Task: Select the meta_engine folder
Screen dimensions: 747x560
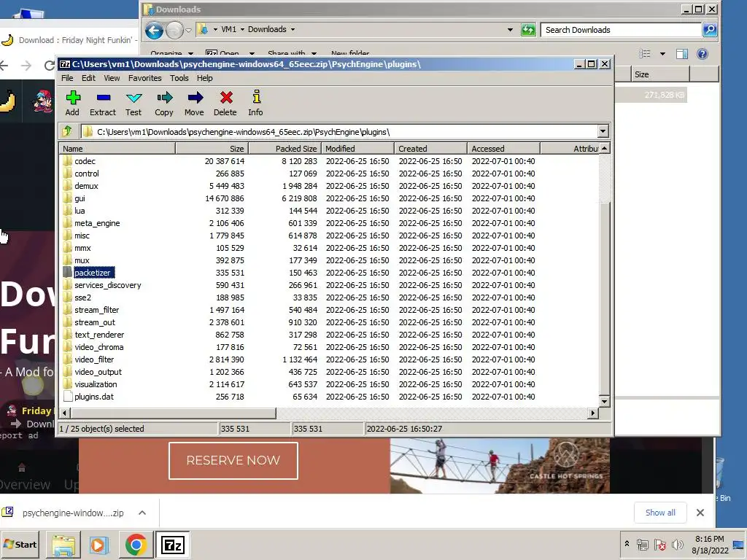Action: (x=97, y=223)
